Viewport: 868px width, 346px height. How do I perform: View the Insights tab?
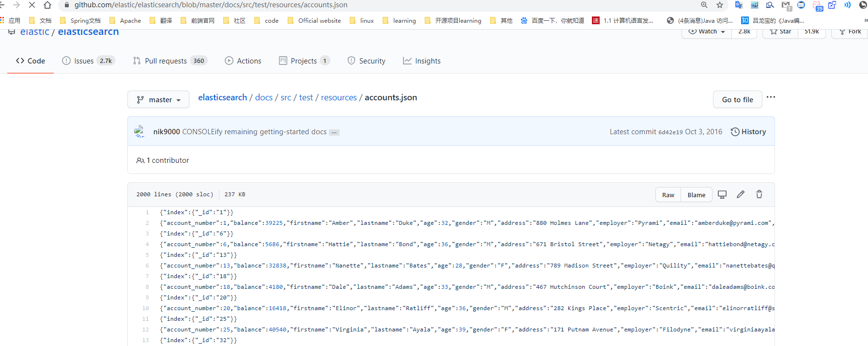(422, 61)
